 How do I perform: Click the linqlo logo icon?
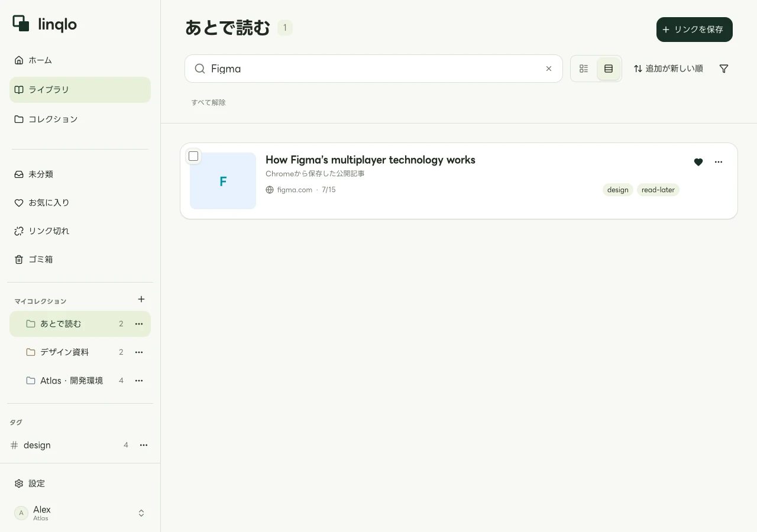coord(21,24)
